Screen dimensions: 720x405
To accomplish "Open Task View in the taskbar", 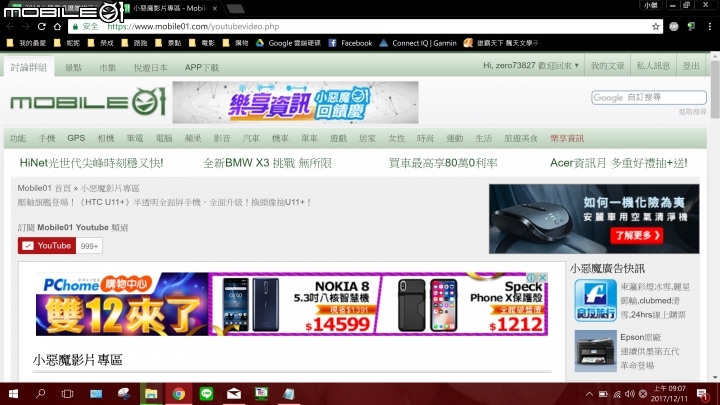I will 68,394.
